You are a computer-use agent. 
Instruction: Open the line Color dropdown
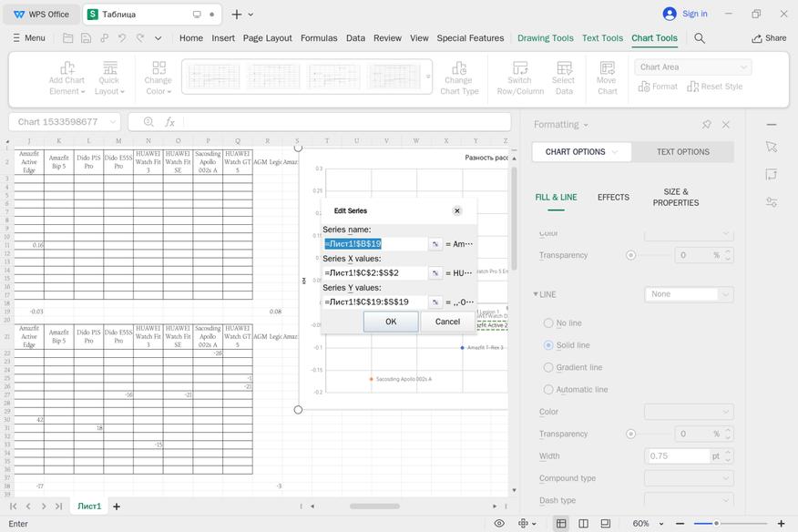coord(689,412)
